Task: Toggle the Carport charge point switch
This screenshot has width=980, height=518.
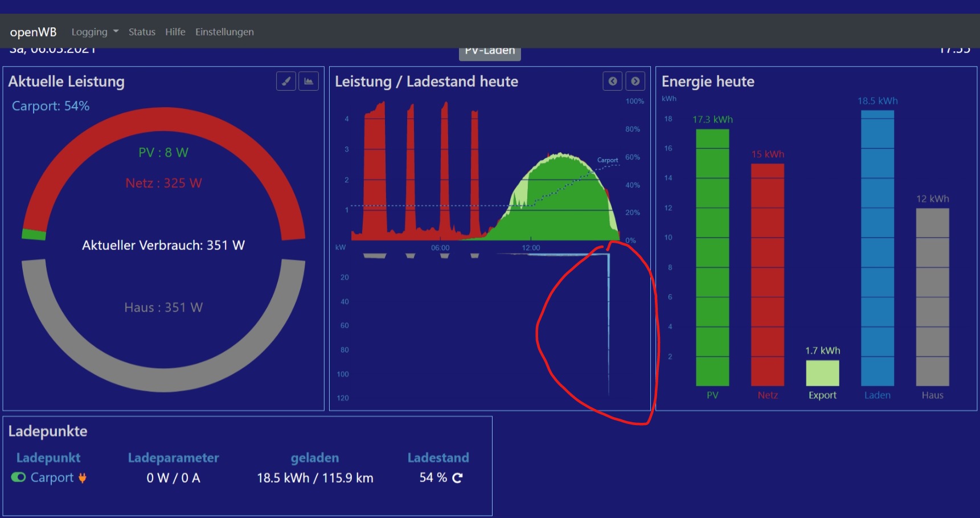Action: [x=18, y=478]
